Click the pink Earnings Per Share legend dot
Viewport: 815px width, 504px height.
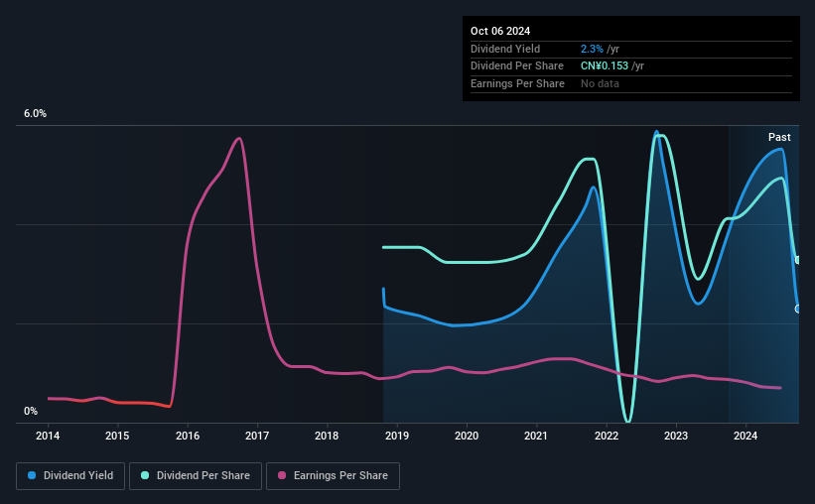coord(282,475)
